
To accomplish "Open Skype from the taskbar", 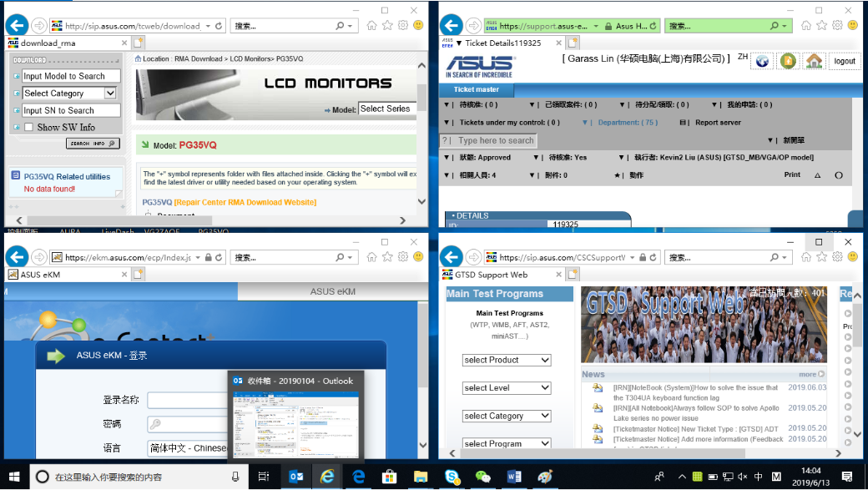I will (x=452, y=476).
